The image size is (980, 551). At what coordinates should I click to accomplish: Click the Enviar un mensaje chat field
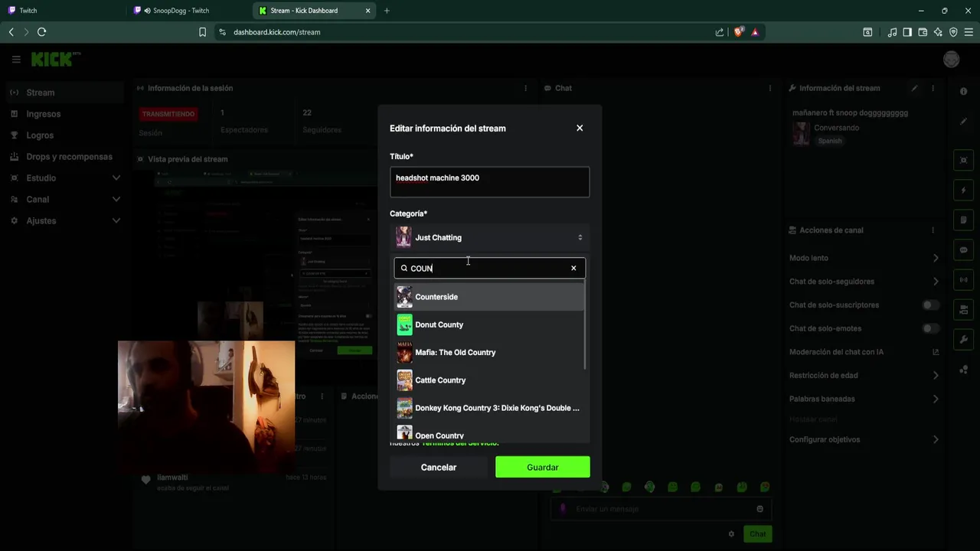pos(661,509)
